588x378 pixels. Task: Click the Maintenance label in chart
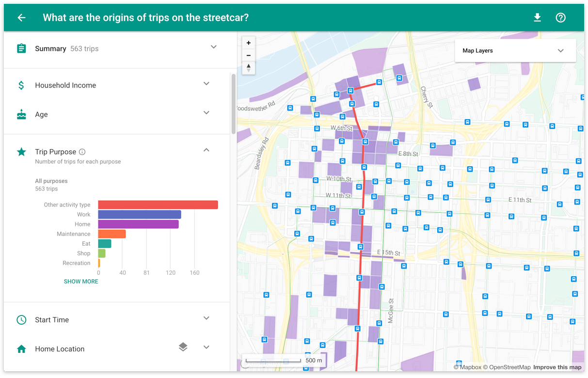pos(73,234)
